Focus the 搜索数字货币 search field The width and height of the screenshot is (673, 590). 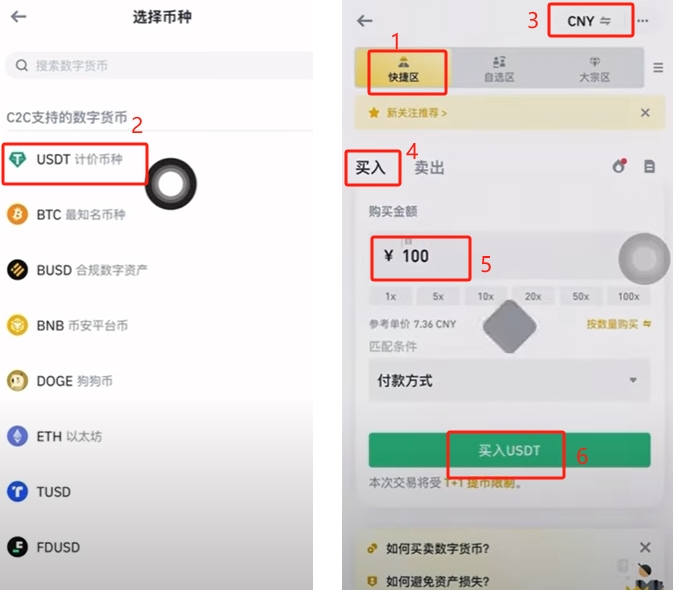click(x=159, y=65)
